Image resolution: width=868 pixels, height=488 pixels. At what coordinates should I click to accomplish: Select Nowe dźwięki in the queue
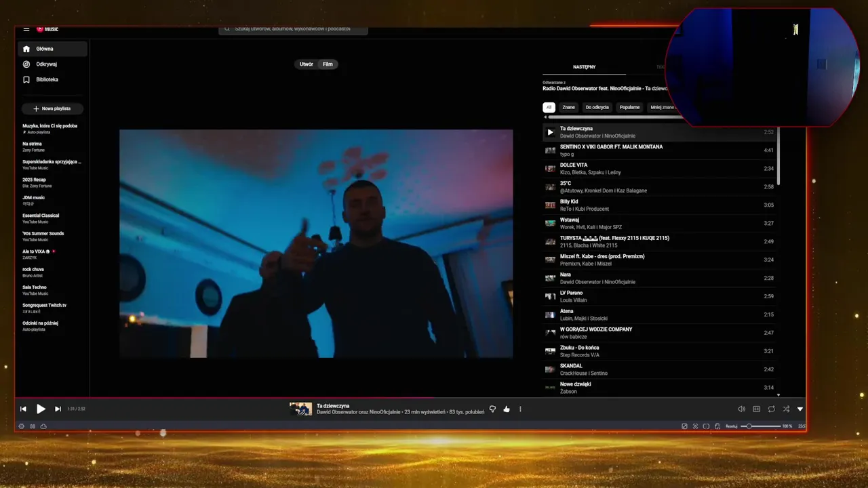[660, 388]
